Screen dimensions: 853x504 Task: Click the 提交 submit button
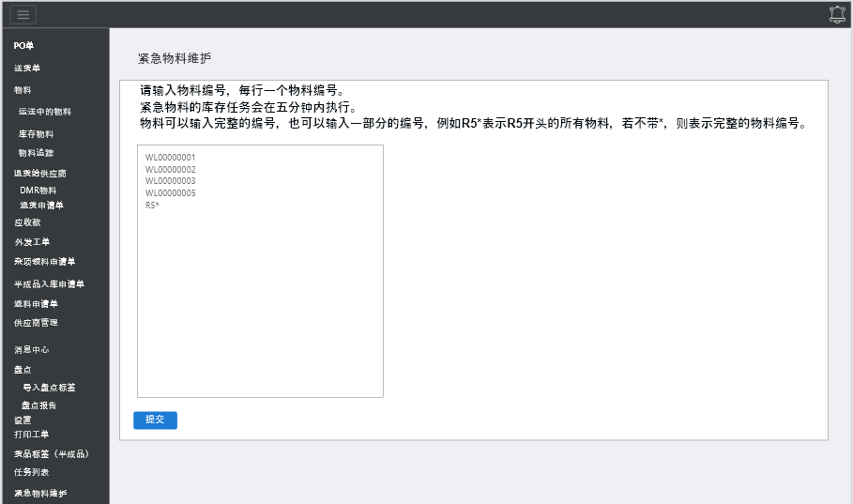(x=155, y=420)
